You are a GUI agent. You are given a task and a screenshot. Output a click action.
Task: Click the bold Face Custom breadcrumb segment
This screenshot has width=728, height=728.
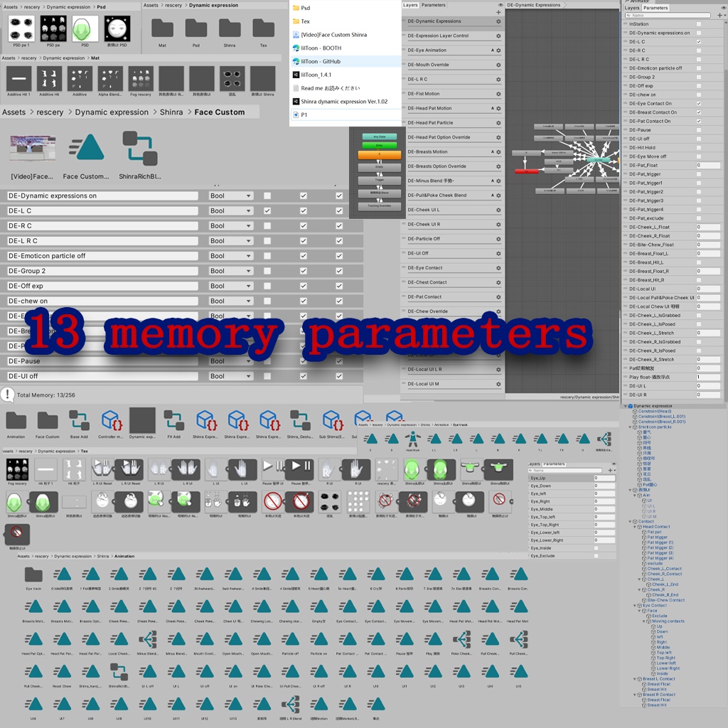click(x=220, y=112)
